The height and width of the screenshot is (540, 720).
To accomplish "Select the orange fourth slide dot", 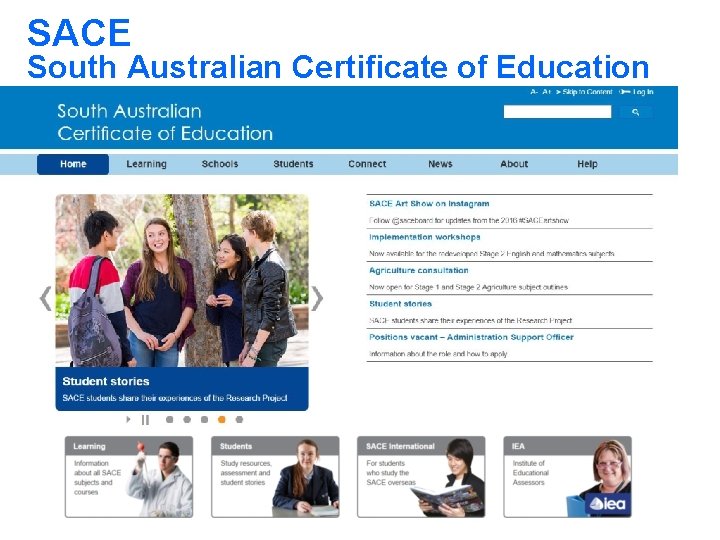I will (222, 419).
